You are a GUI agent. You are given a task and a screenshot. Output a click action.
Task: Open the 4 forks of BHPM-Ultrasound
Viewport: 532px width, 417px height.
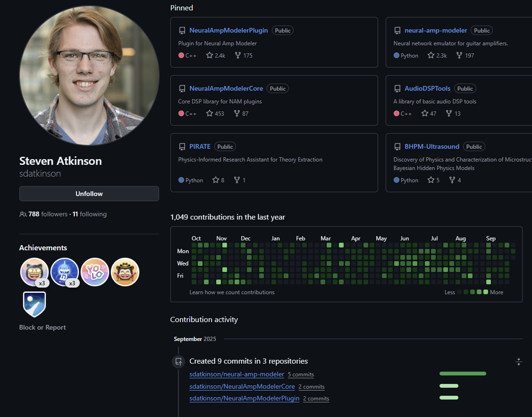point(455,180)
